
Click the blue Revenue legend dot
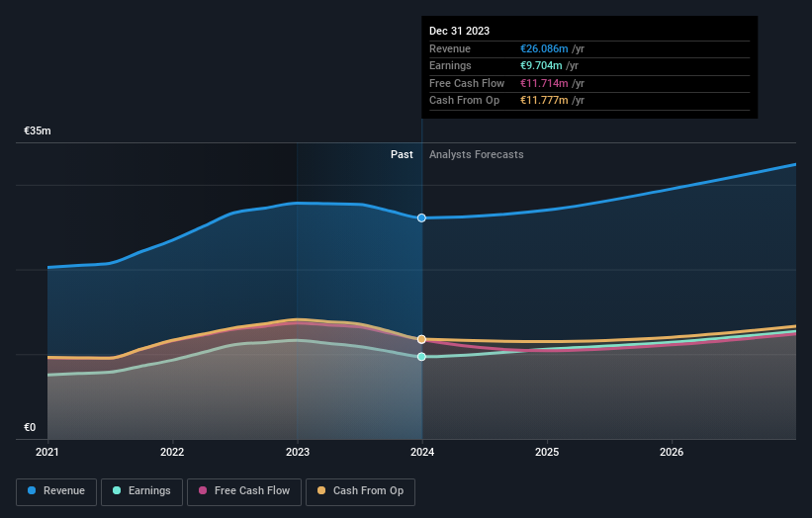(32, 490)
